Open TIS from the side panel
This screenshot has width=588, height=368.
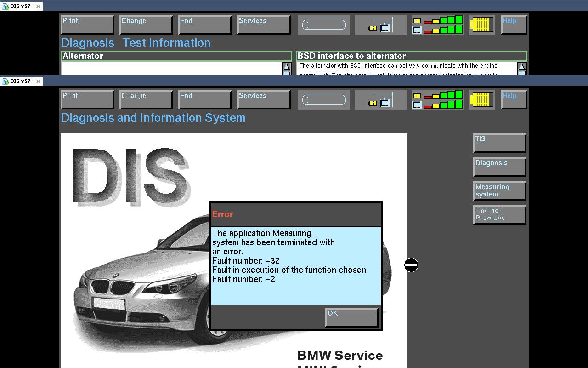499,143
